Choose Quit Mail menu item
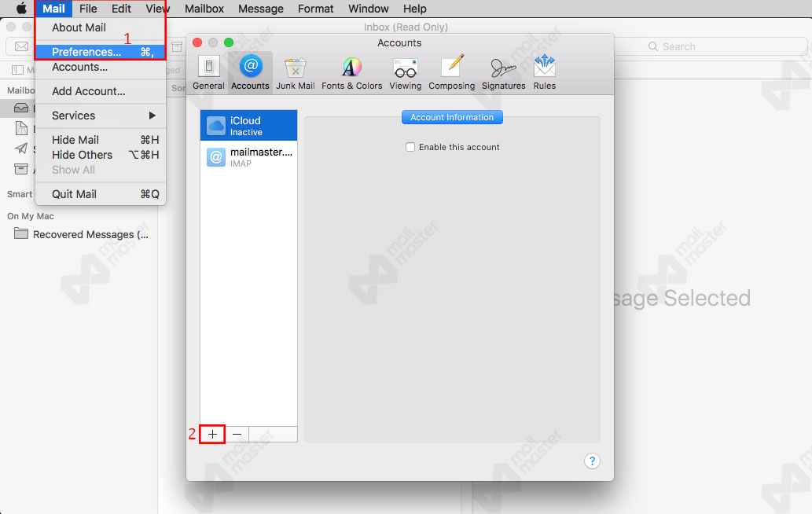The height and width of the screenshot is (514, 812). click(x=101, y=194)
